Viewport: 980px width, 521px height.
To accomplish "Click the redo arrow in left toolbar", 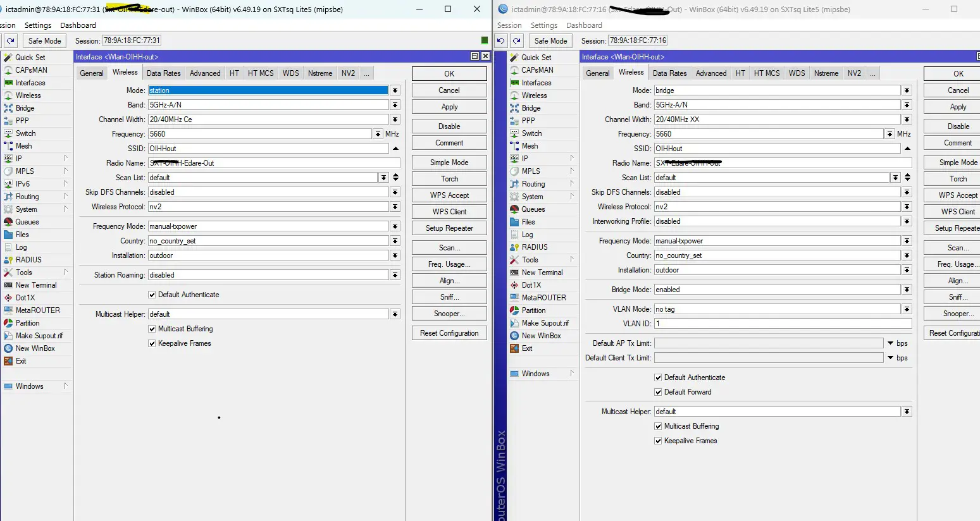I will coord(11,41).
